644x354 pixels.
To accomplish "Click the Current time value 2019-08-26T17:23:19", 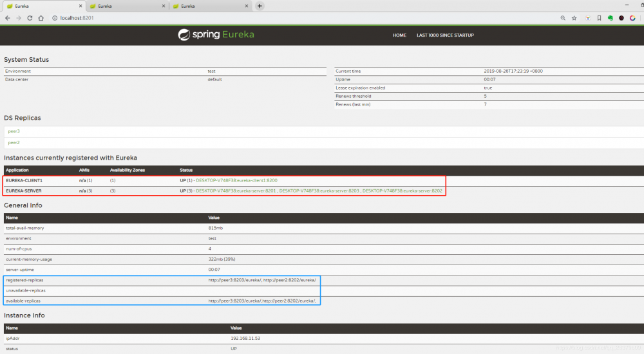I will (x=513, y=71).
